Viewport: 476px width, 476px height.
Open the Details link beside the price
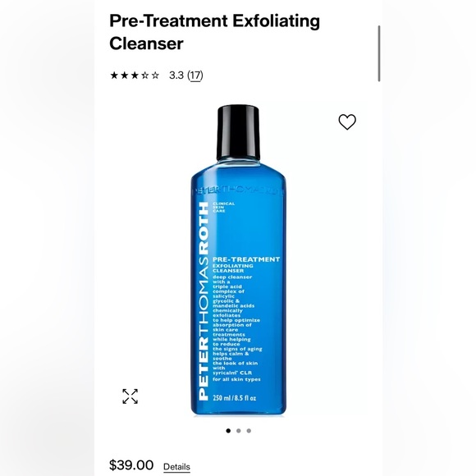pos(176,467)
